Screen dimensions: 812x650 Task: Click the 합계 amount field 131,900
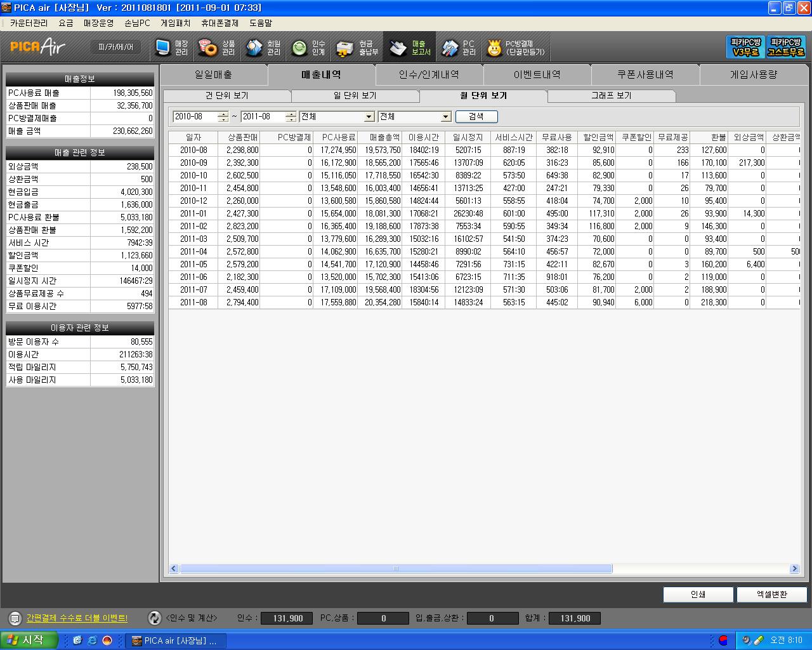575,618
